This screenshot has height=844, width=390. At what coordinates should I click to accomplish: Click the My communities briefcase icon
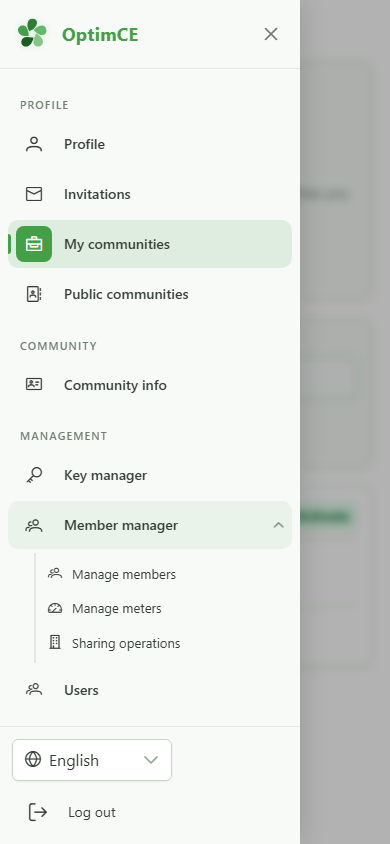tap(34, 244)
